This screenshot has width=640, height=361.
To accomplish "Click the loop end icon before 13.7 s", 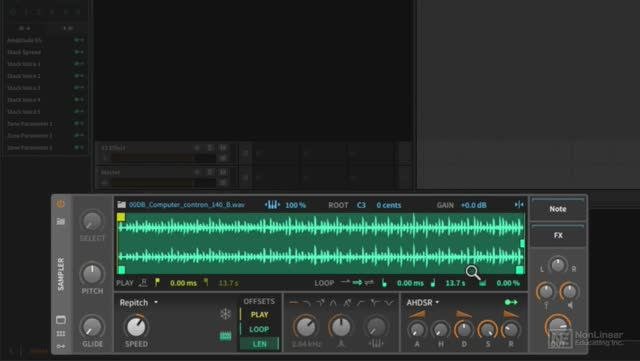I will click(433, 283).
